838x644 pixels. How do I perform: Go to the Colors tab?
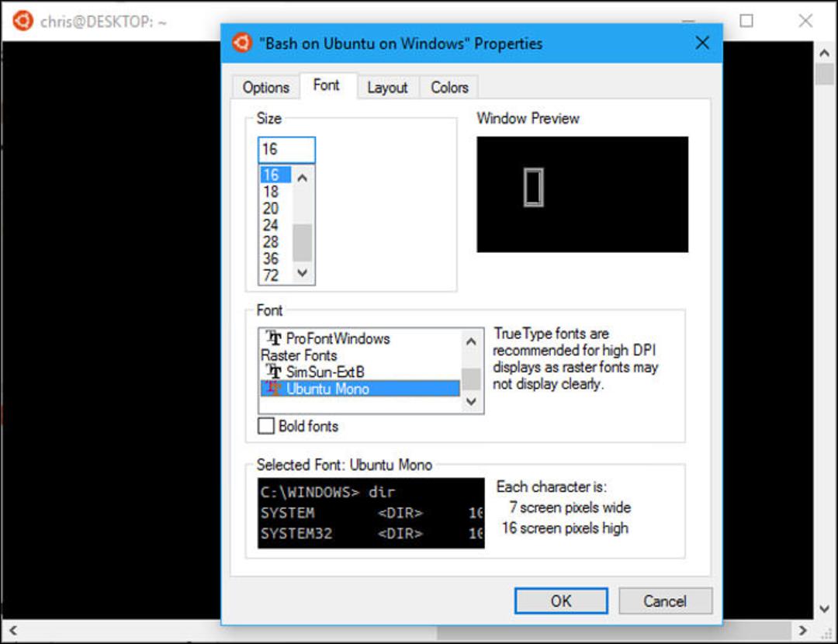coord(449,87)
